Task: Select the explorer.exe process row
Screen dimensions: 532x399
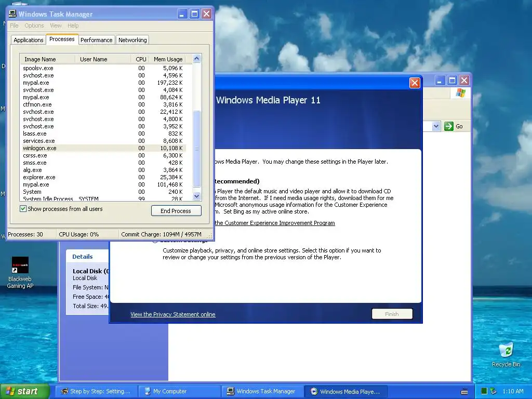Action: (x=103, y=177)
